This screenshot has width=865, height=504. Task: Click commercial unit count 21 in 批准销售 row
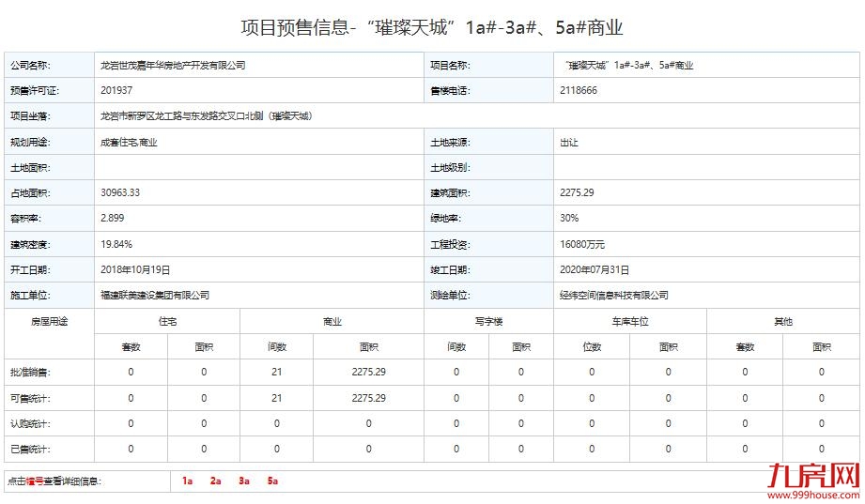[276, 373]
